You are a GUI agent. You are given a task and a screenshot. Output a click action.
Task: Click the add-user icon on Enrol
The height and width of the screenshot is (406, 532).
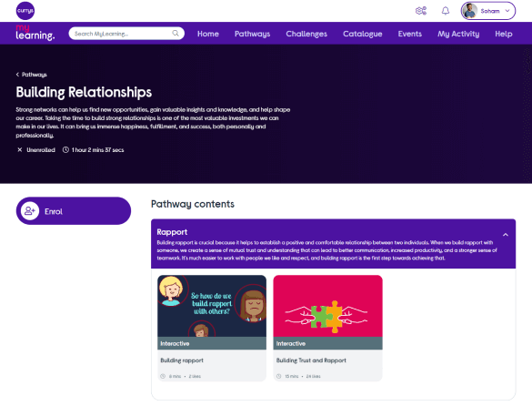click(x=30, y=211)
